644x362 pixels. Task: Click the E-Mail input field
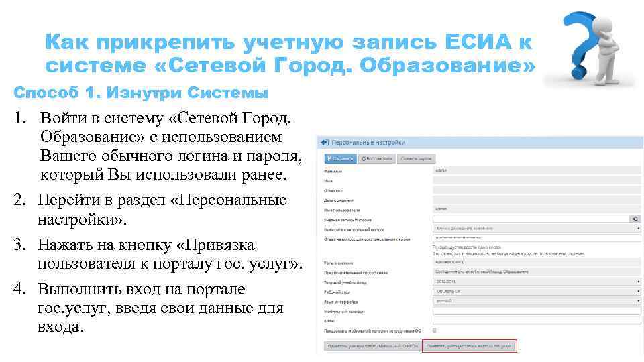[x=537, y=320]
